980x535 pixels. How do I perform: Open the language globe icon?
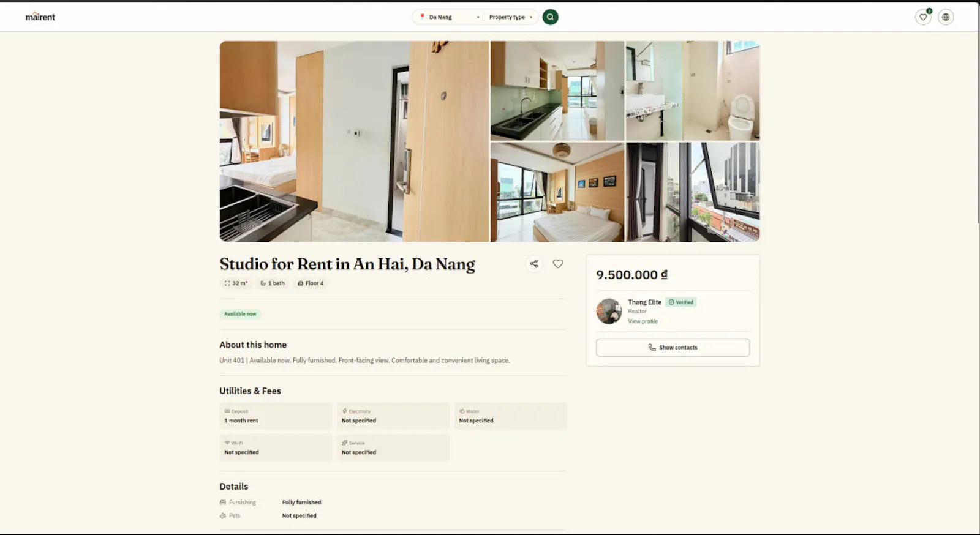(946, 17)
